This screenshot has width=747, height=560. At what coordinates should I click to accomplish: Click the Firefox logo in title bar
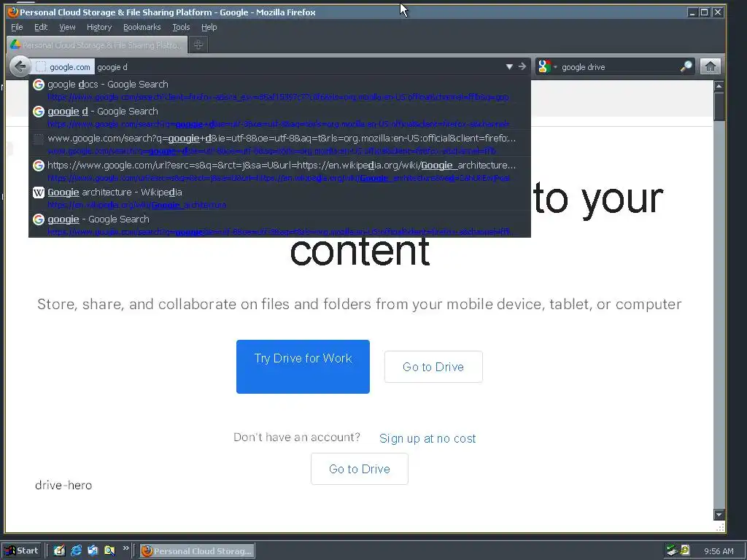(x=13, y=12)
